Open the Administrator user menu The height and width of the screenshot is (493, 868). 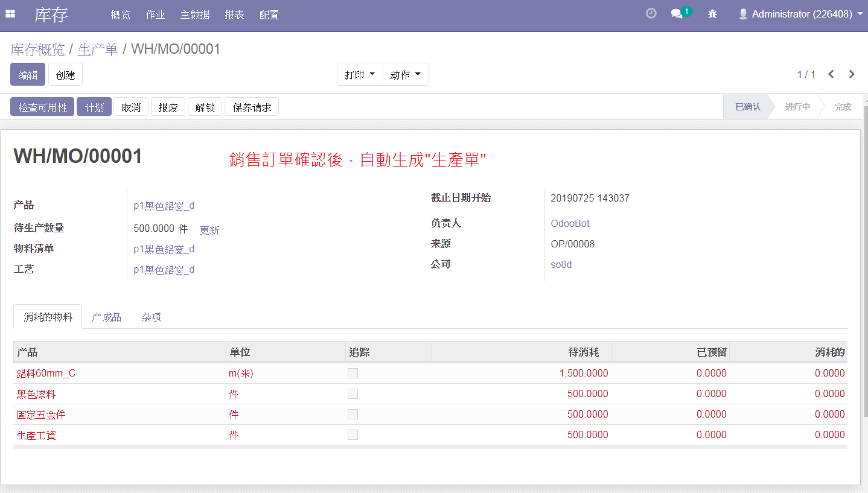[x=800, y=14]
